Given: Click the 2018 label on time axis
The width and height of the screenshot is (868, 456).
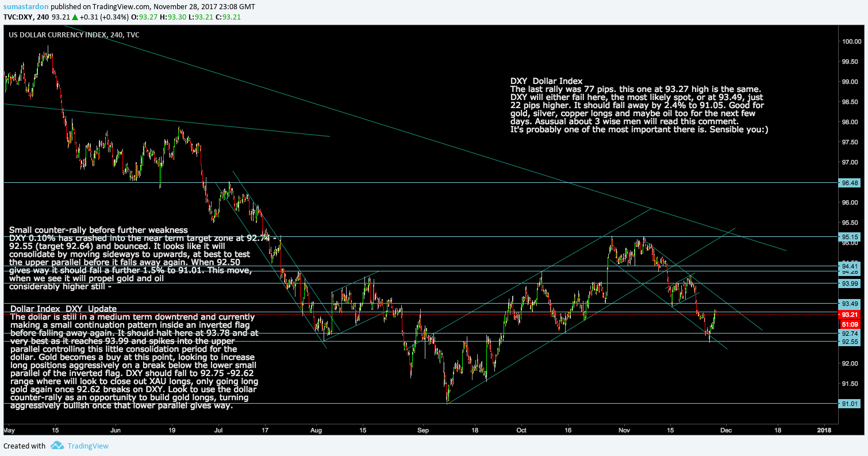Looking at the screenshot, I should click(x=824, y=430).
